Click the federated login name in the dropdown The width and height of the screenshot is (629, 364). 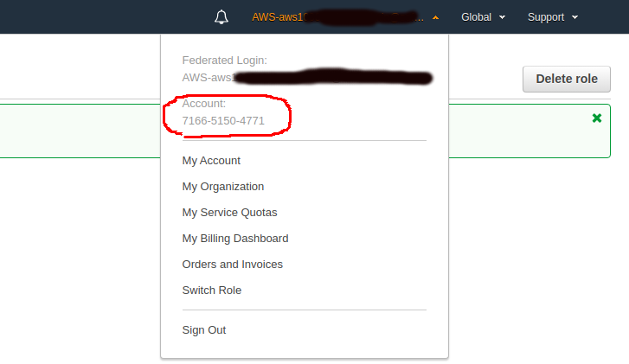pyautogui.click(x=307, y=78)
